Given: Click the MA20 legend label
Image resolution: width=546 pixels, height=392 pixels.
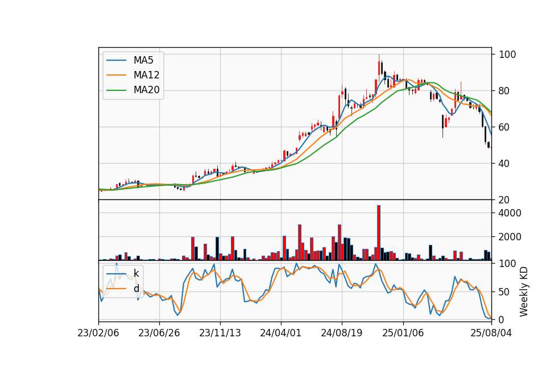Looking at the screenshot, I should pos(146,90).
